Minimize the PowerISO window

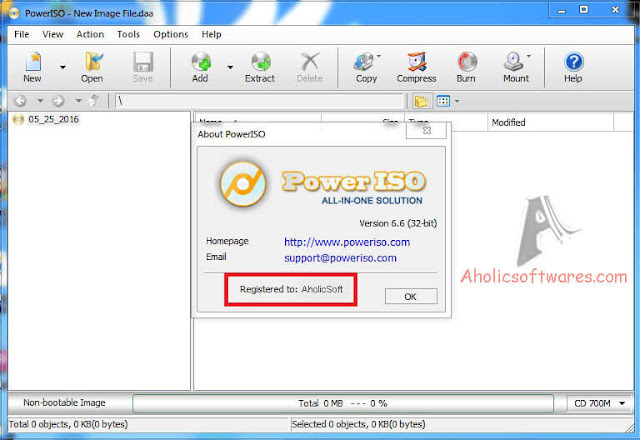tap(562, 11)
